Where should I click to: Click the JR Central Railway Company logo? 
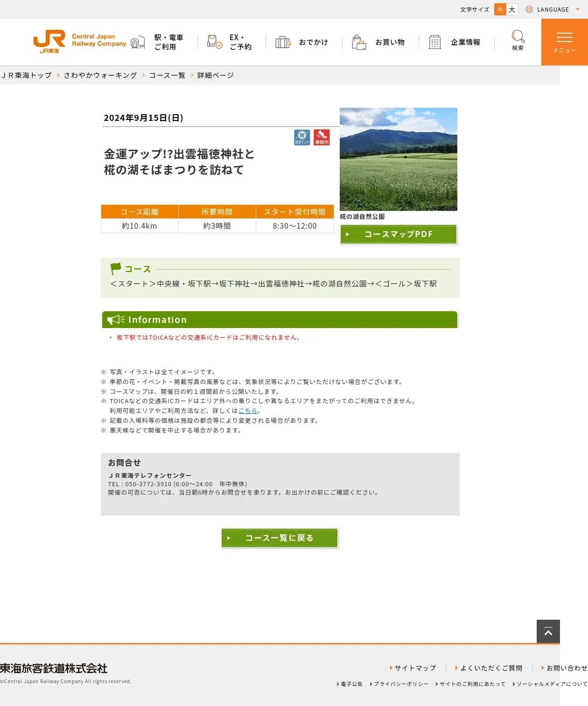80,42
